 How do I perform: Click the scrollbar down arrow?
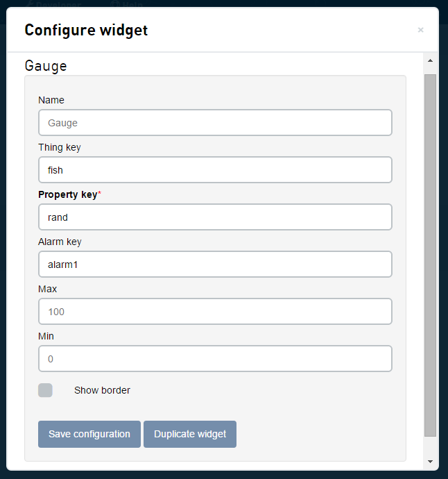(x=430, y=461)
